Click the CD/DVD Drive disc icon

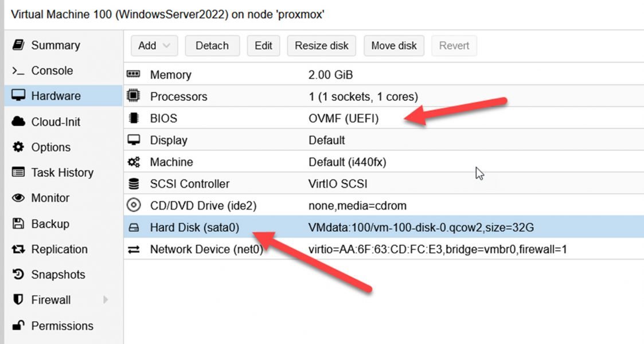[x=135, y=205]
